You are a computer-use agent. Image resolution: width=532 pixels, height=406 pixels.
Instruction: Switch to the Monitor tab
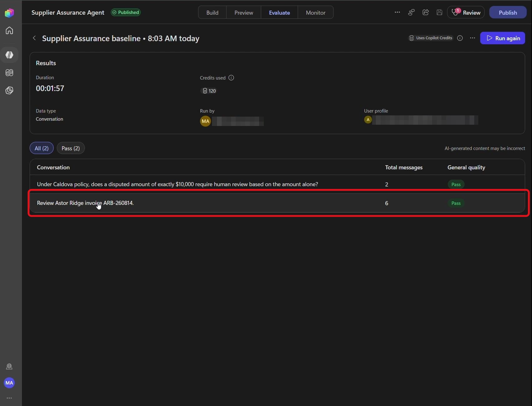(x=316, y=12)
